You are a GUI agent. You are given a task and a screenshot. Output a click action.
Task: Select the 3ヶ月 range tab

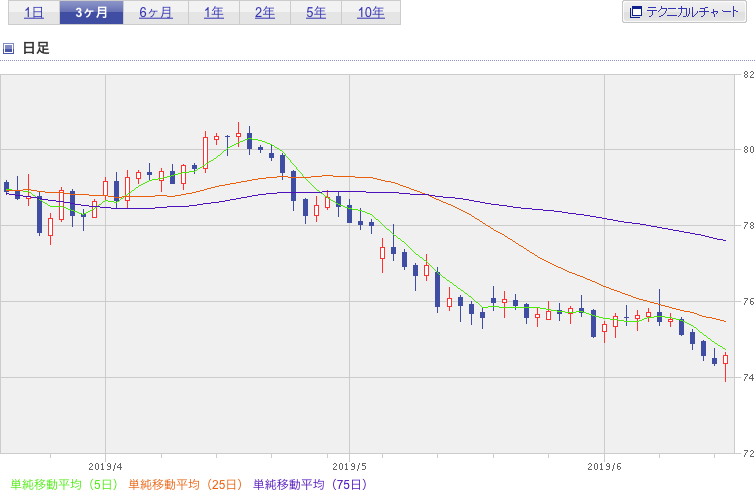point(91,12)
